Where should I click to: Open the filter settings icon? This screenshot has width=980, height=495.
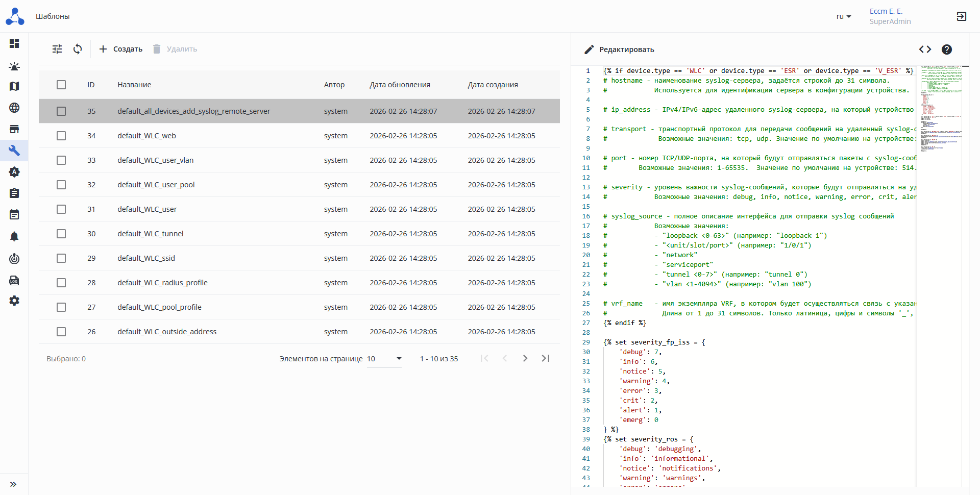tap(57, 49)
